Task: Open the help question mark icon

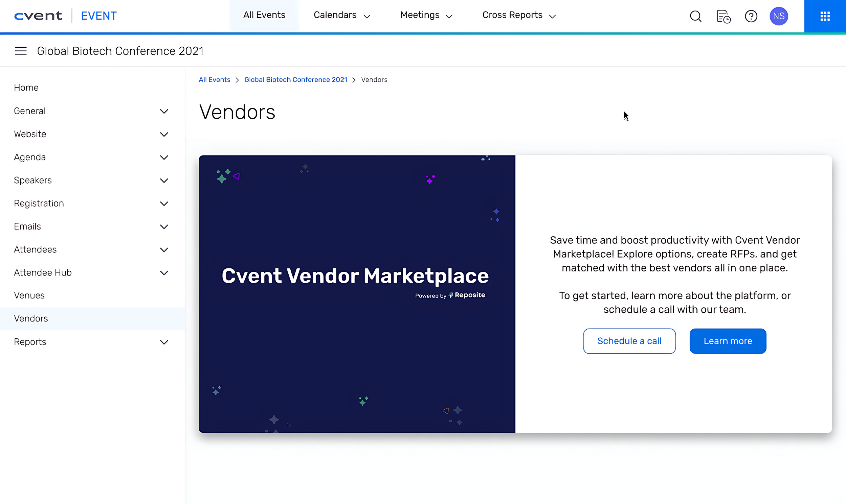Action: 751,16
